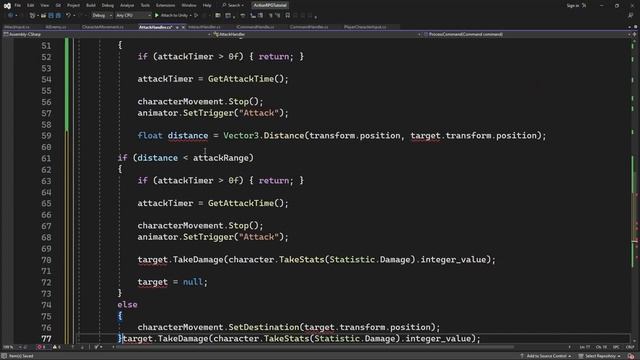Switch to the InteractHandler.cs tab
The width and height of the screenshot is (640, 360).
pos(204,27)
